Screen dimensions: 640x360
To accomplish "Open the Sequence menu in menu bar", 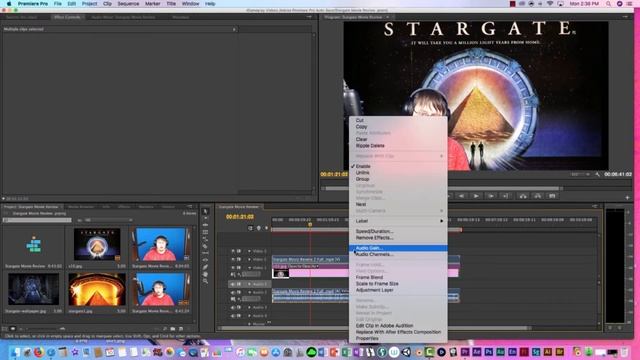I will coord(128,4).
